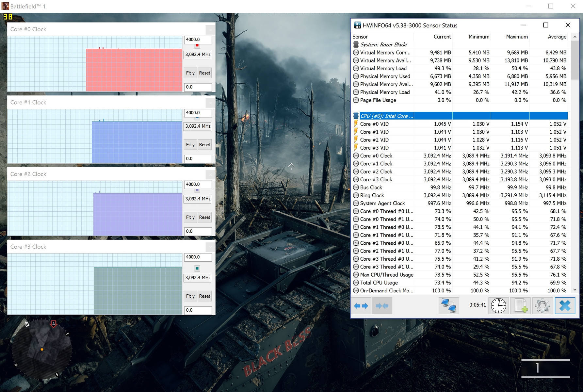Click the CPU [#0] Intel Core chip icon
Image resolution: width=583 pixels, height=392 pixels.
(x=356, y=116)
